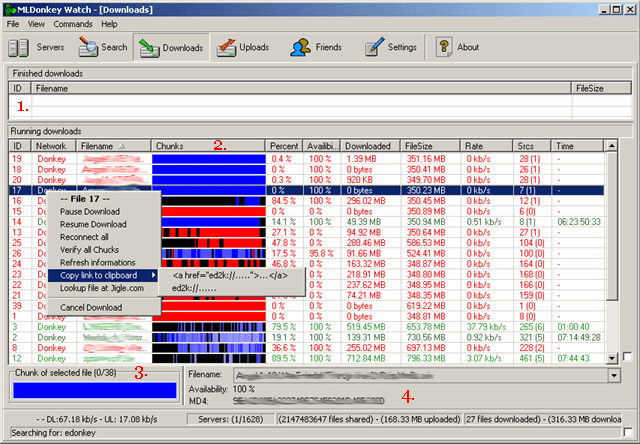The height and width of the screenshot is (444, 640).
Task: Open the Commands menu
Action: point(72,23)
